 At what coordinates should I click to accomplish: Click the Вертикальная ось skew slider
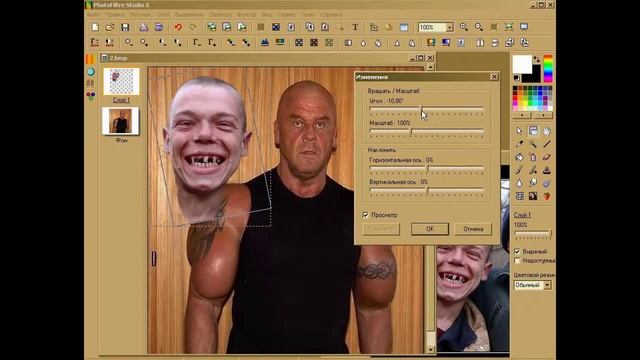[427, 190]
